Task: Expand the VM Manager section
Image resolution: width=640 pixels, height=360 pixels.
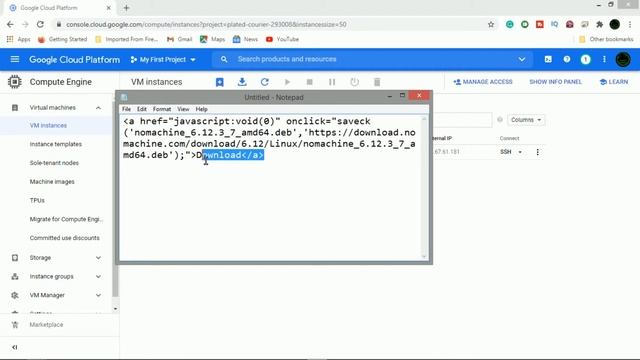Action: pyautogui.click(x=98, y=295)
